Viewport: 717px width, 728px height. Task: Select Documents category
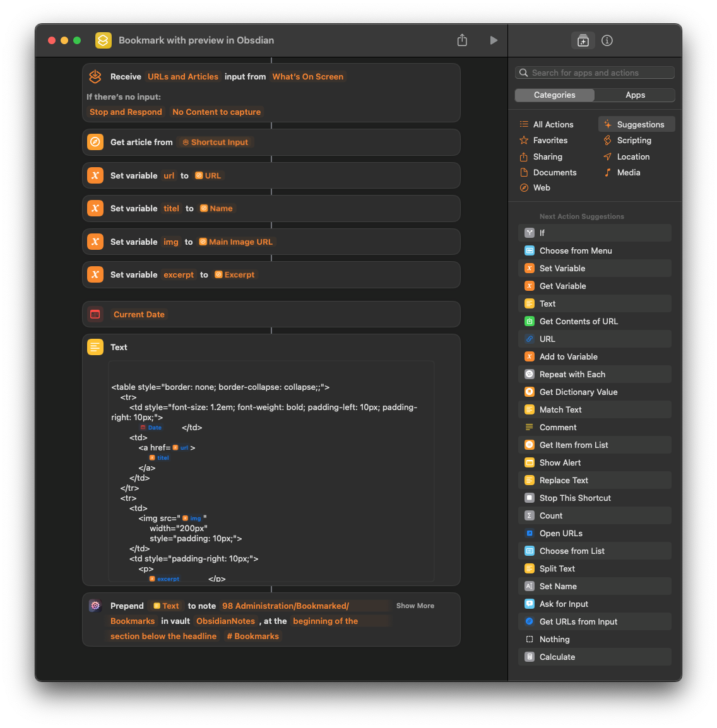click(x=554, y=172)
